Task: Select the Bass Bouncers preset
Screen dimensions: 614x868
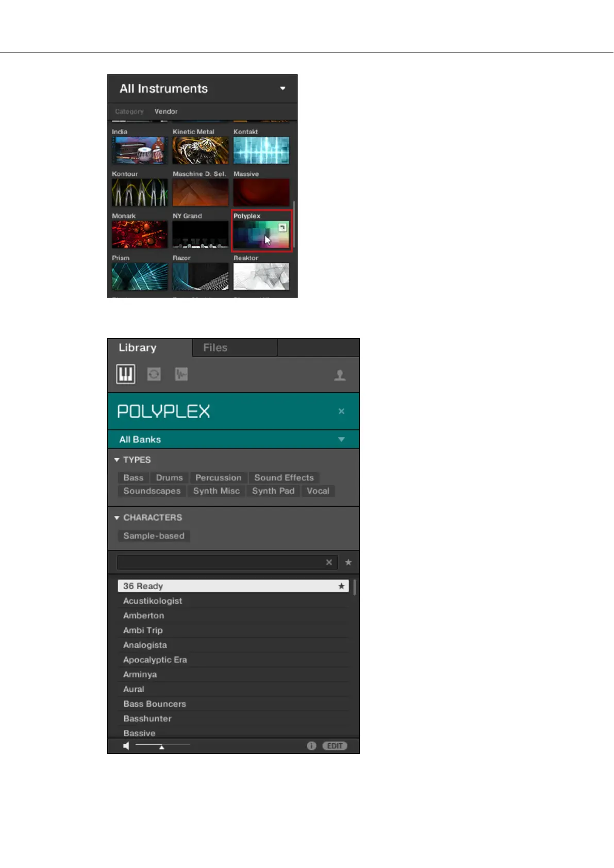Action: coord(233,704)
